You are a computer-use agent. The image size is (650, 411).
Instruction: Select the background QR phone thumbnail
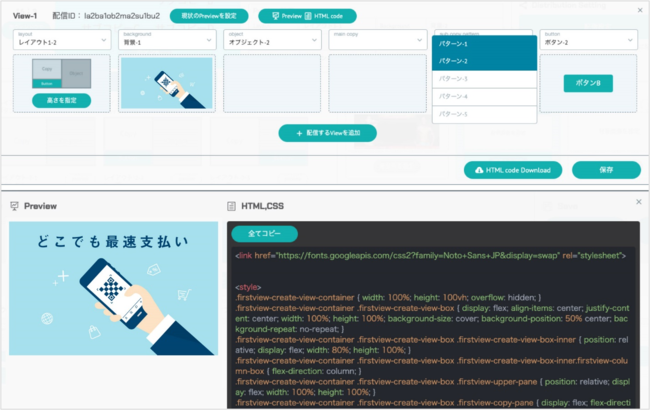click(x=167, y=83)
